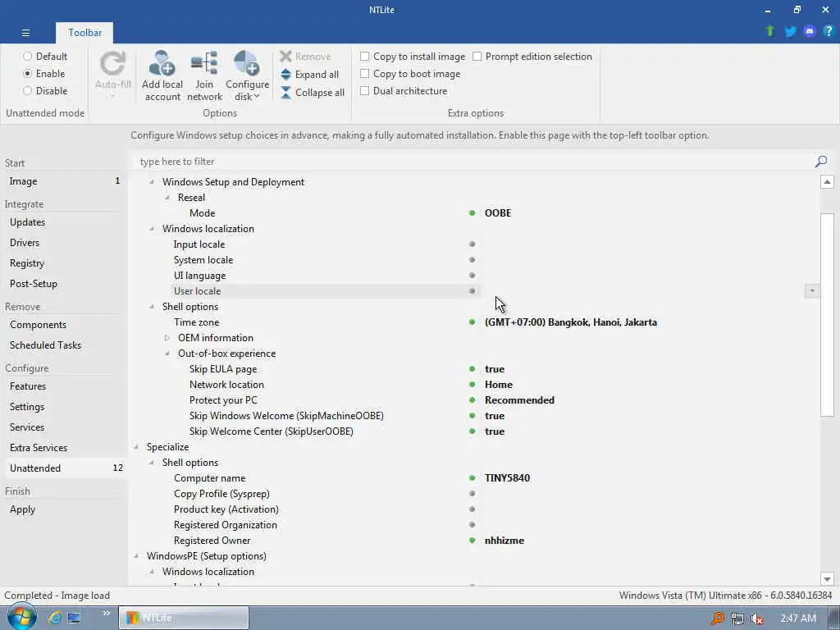Open the Image page

(64, 181)
